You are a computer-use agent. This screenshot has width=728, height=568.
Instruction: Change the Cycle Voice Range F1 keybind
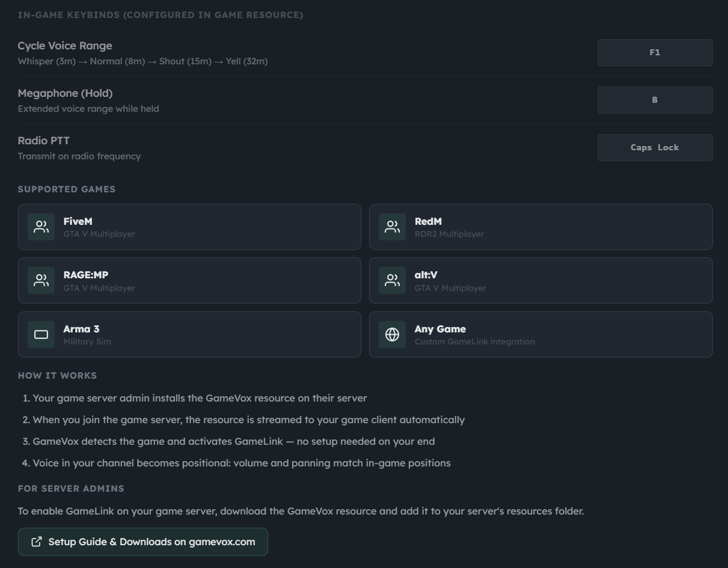(x=655, y=52)
